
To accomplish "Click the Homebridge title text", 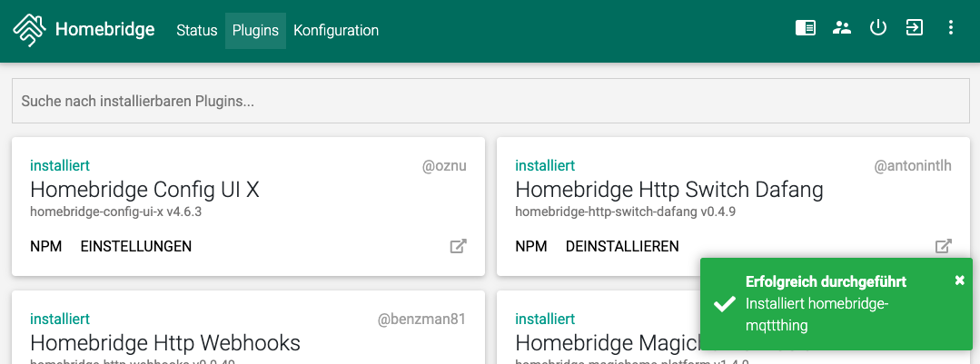I will 105,29.
